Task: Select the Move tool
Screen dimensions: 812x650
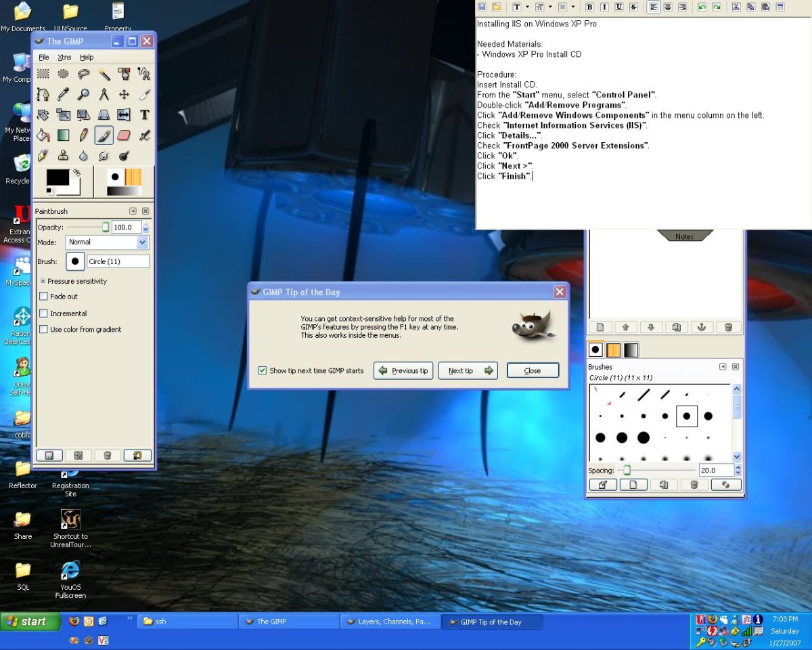Action: 124,94
